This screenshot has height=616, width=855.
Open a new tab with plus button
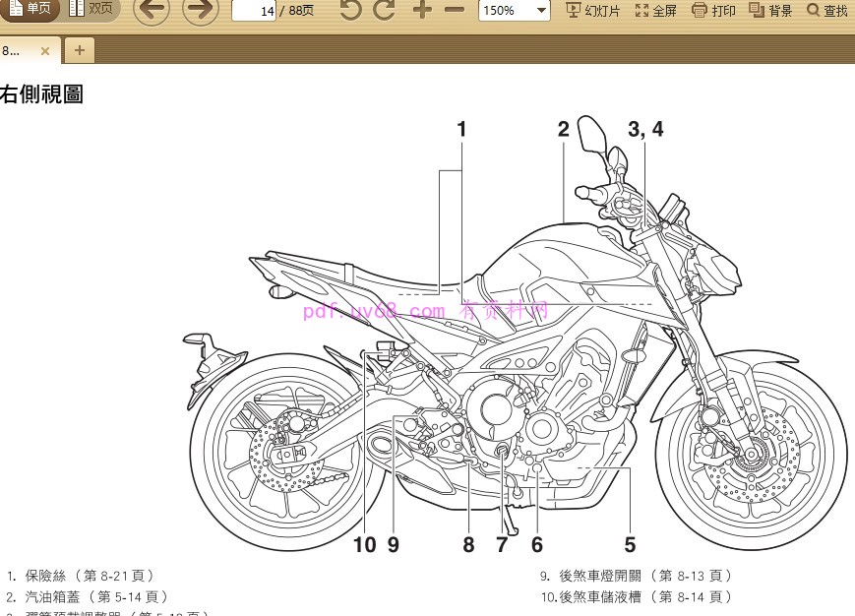(79, 50)
